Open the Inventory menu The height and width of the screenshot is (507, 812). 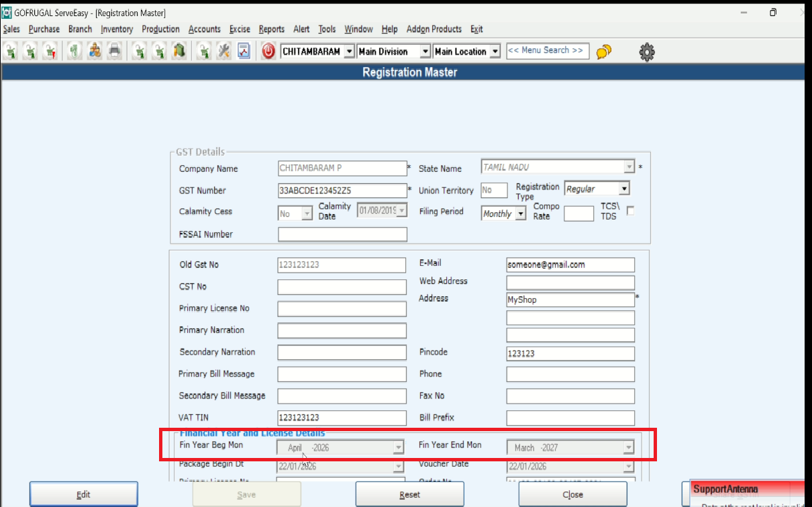coord(117,29)
